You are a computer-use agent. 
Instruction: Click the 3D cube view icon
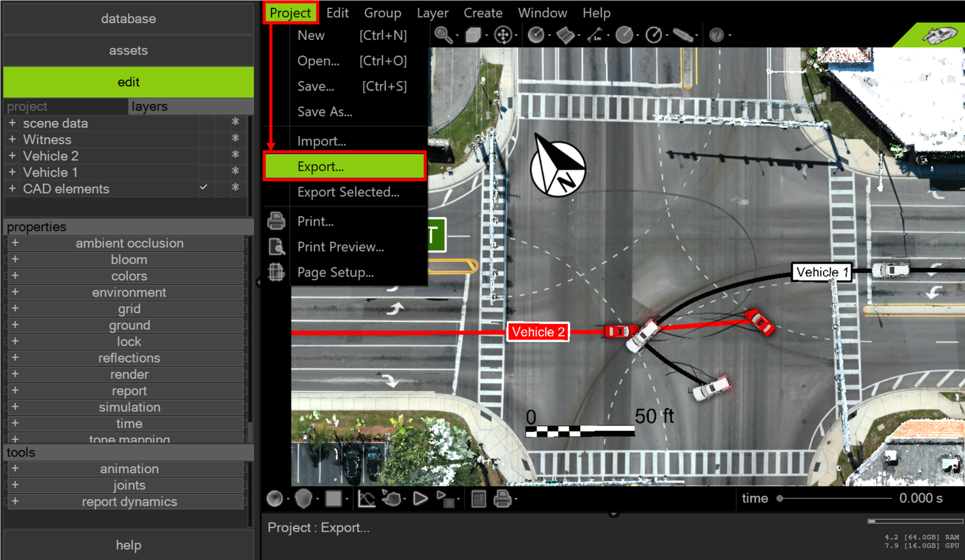473,35
